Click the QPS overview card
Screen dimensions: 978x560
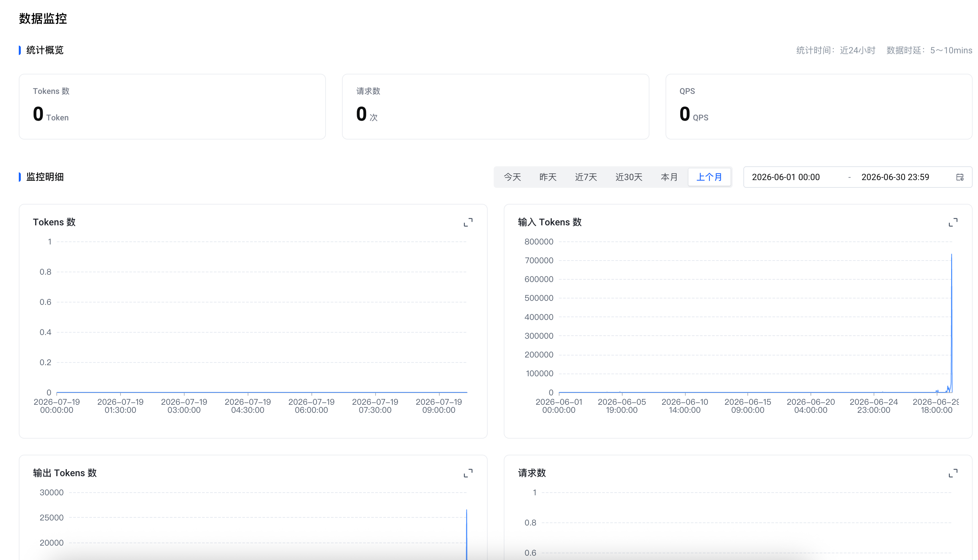819,107
